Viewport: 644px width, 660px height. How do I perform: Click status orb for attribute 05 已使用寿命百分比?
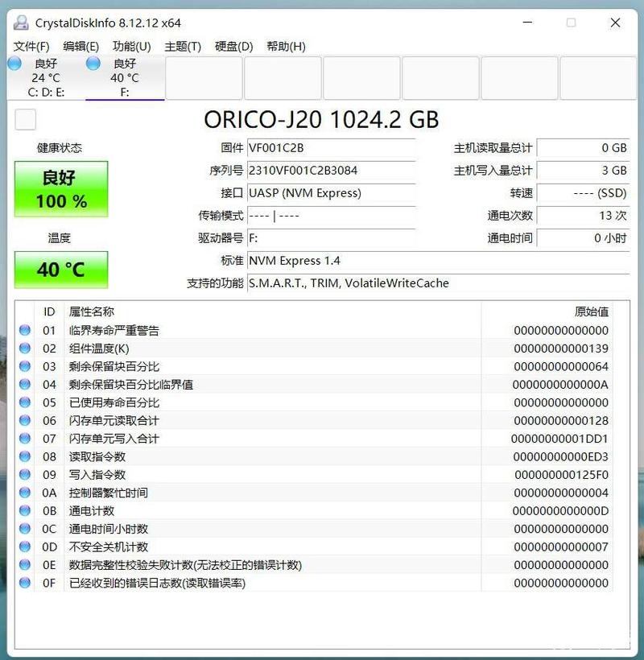click(25, 402)
